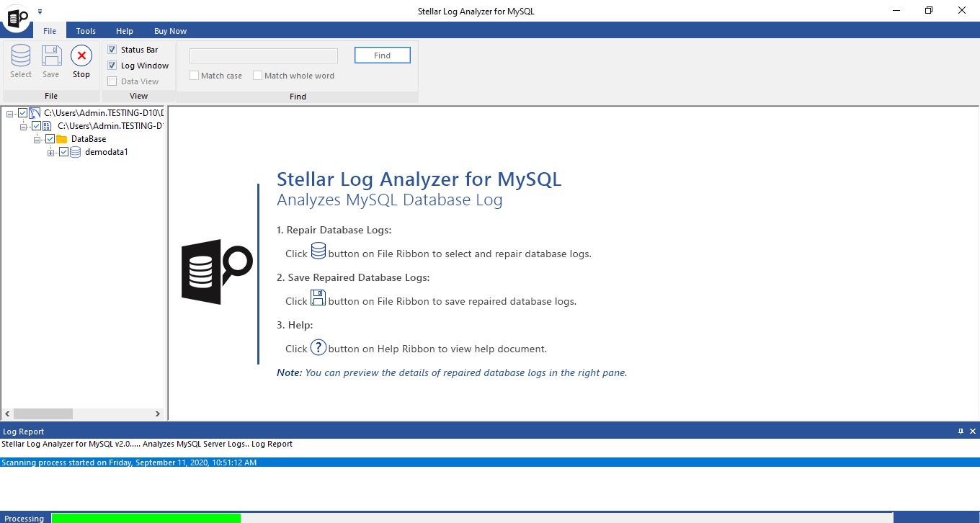Click the tree pane scroll left arrow
980x523 pixels.
point(7,414)
